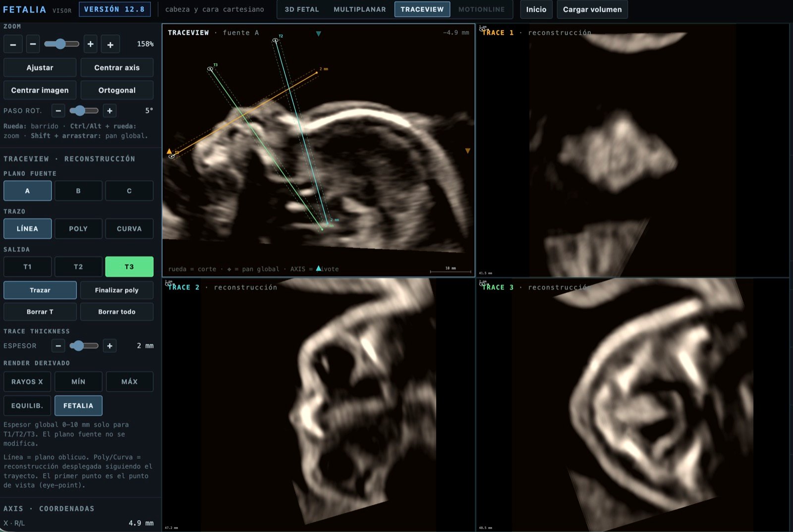Image resolution: width=793 pixels, height=532 pixels.
Task: Click the VERSIÓN 12.8 badge
Action: (114, 9)
